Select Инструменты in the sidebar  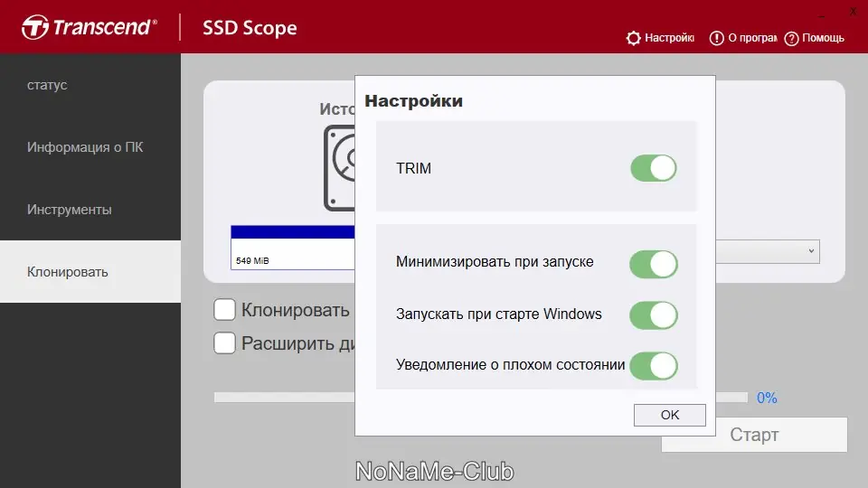90,210
